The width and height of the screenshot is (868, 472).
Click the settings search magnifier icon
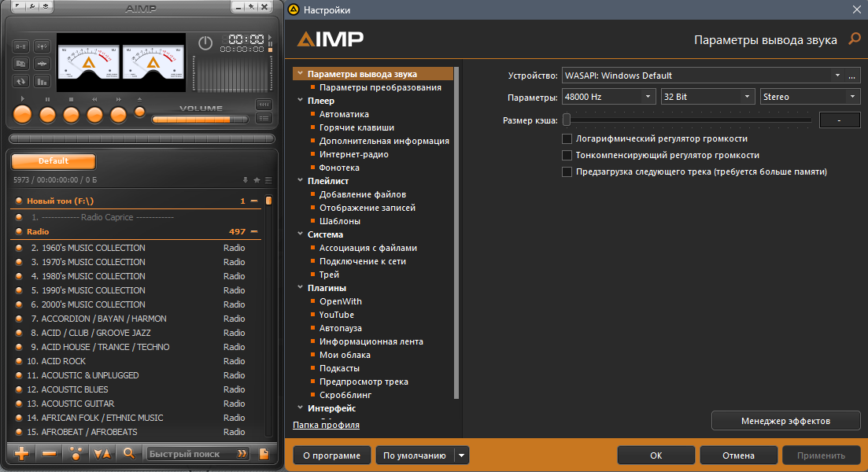tap(855, 39)
